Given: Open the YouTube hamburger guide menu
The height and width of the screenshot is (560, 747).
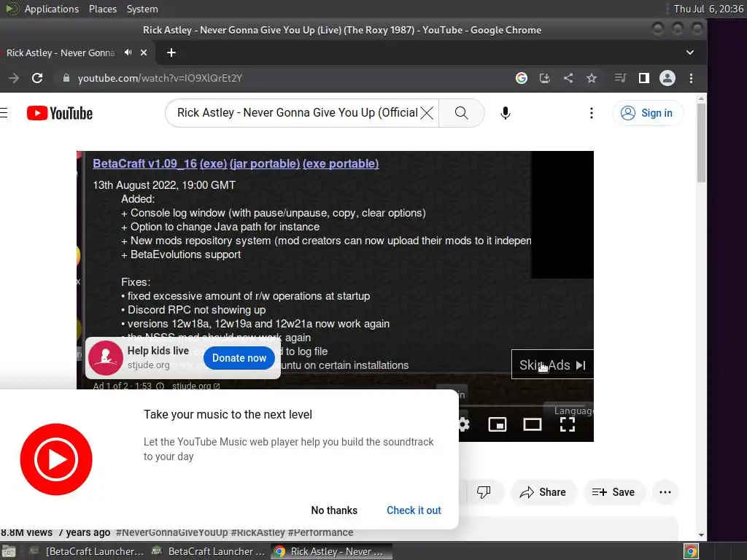Looking at the screenshot, I should pos(4,113).
